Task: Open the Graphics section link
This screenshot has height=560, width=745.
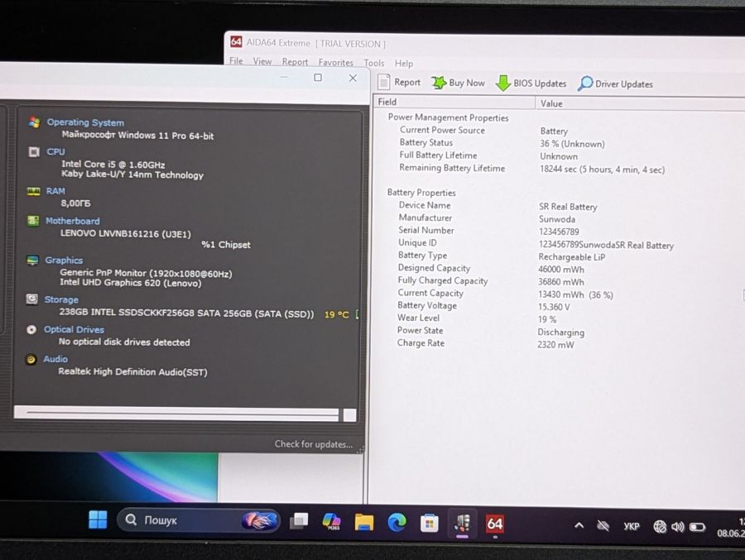Action: [64, 261]
